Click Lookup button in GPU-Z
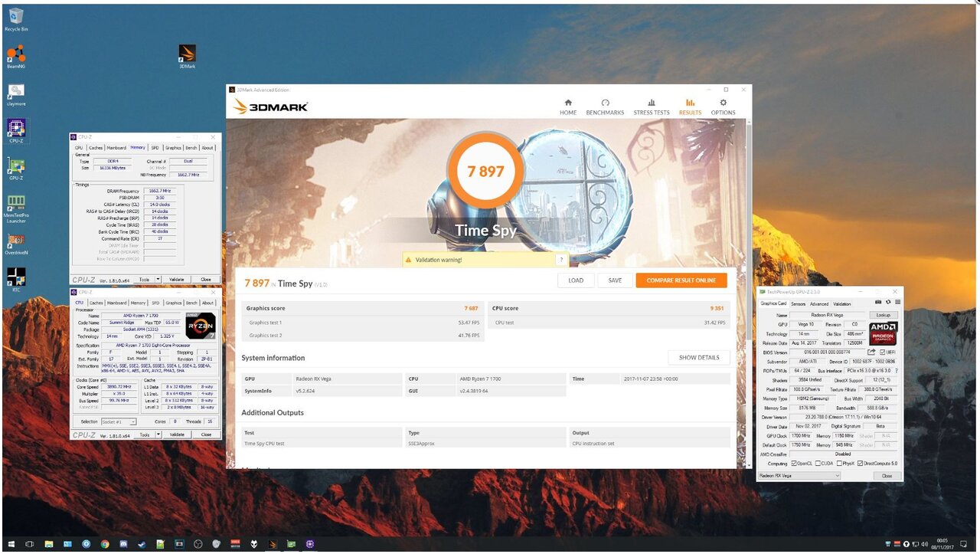This screenshot has height=554, width=980. pos(884,315)
